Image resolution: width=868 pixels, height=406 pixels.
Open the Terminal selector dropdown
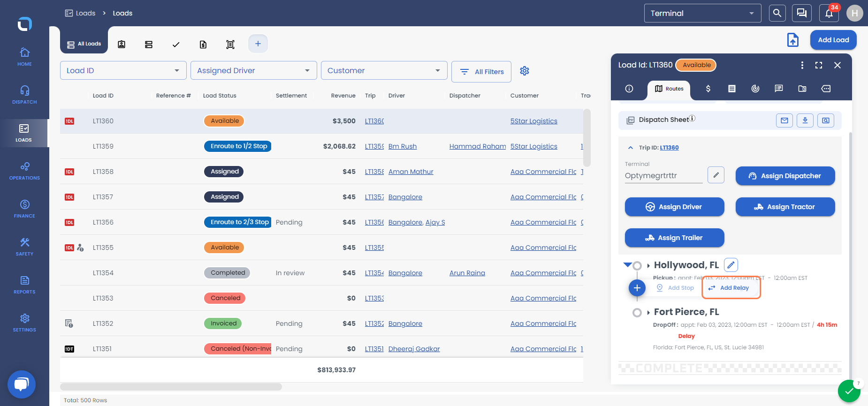703,13
